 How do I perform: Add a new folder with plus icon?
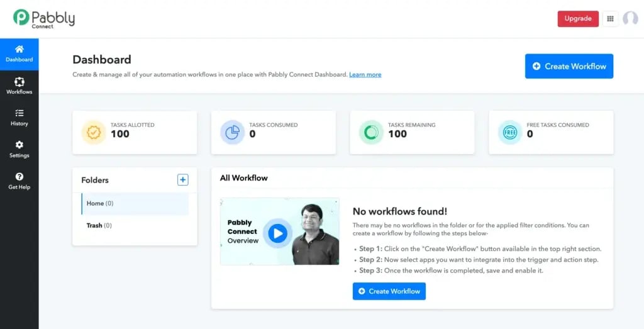(x=183, y=179)
